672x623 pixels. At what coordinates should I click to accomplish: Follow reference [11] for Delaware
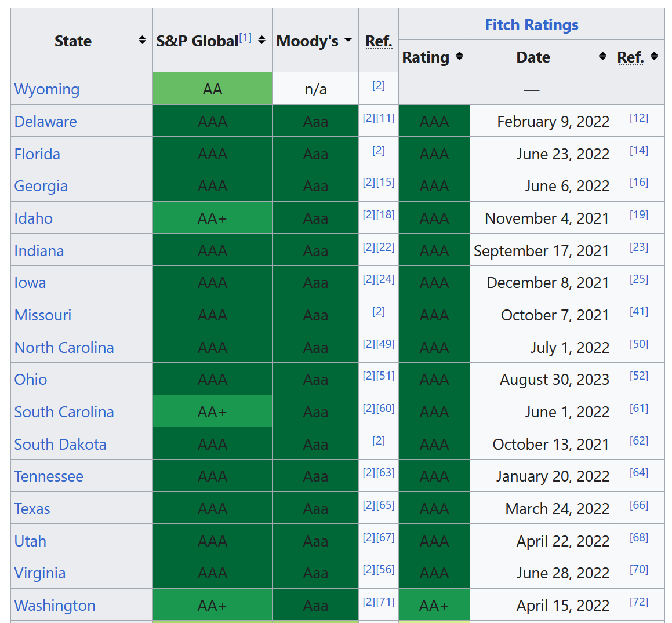386,118
